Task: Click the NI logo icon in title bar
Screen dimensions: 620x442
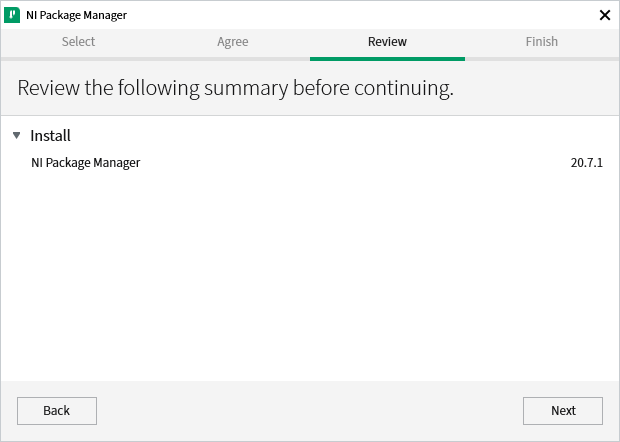Action: tap(13, 15)
